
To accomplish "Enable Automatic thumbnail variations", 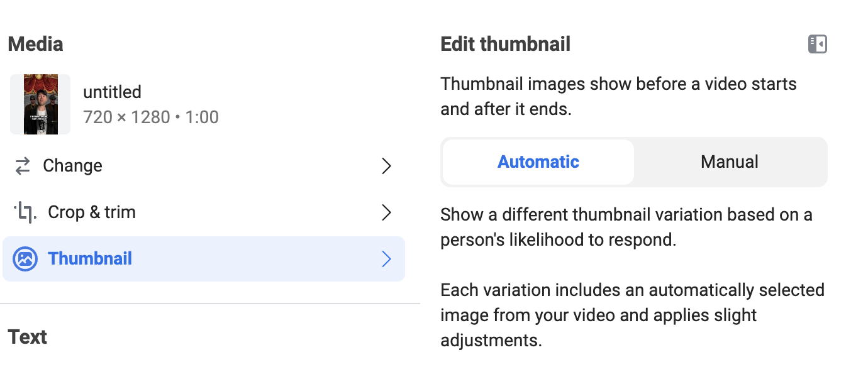I will coord(538,162).
